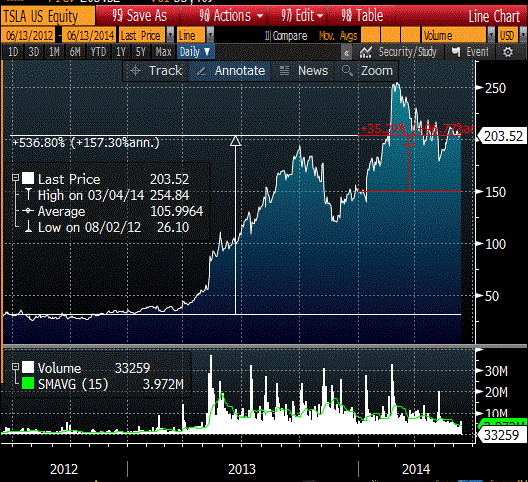Click Mov. Avgs label
The width and height of the screenshot is (528, 482).
point(338,35)
